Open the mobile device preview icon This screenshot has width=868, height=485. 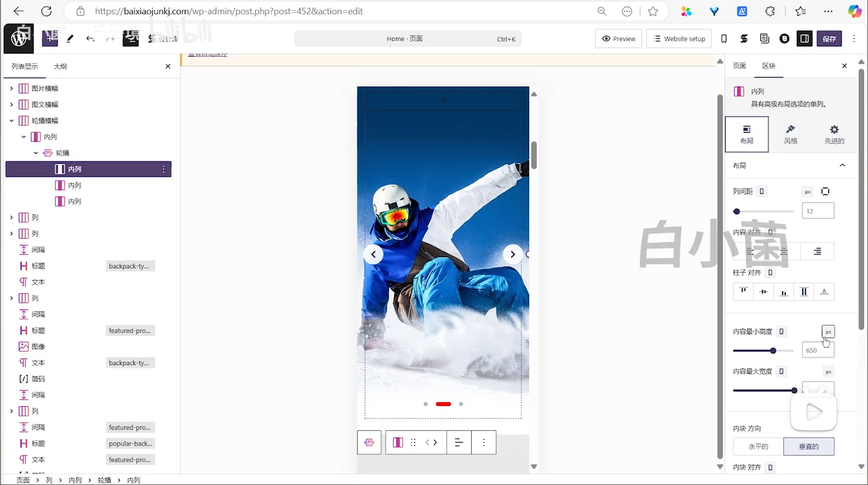[x=724, y=39]
